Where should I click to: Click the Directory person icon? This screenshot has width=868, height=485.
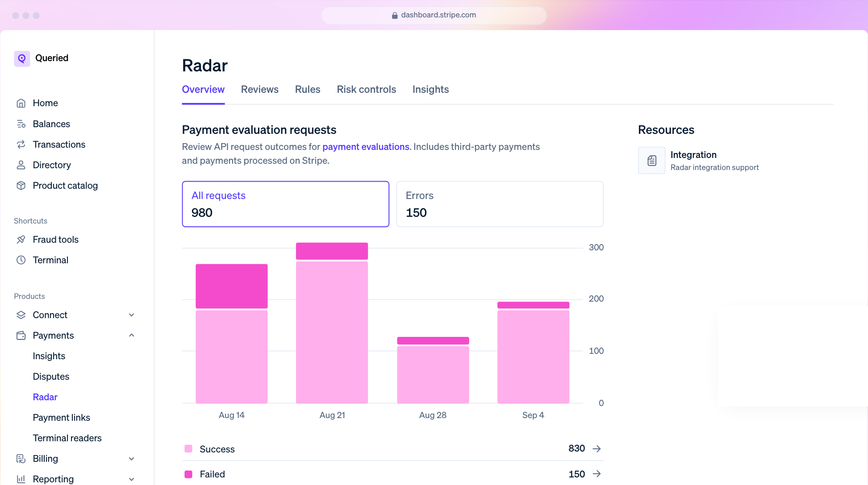21,165
